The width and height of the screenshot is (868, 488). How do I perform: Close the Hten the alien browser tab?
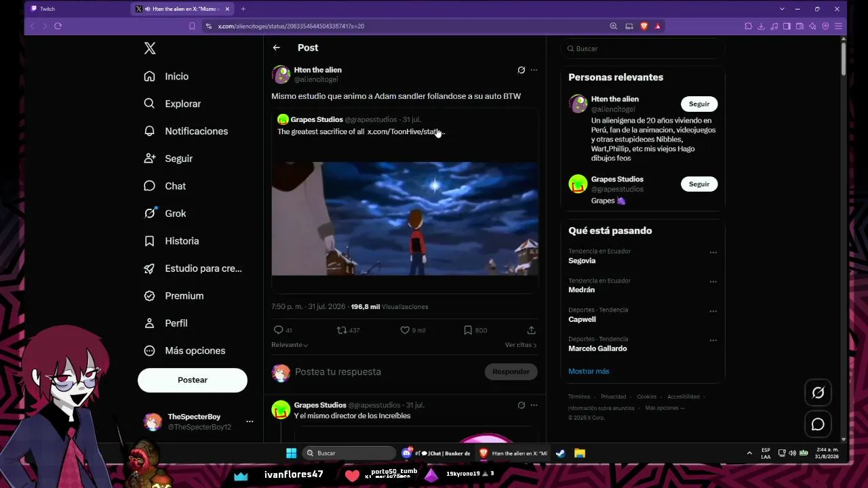point(227,9)
